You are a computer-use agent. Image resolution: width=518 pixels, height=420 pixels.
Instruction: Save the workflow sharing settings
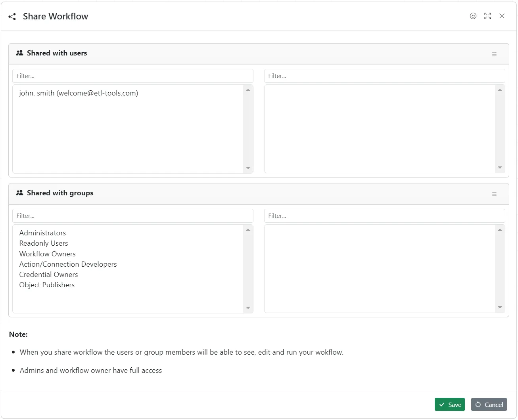tap(449, 405)
